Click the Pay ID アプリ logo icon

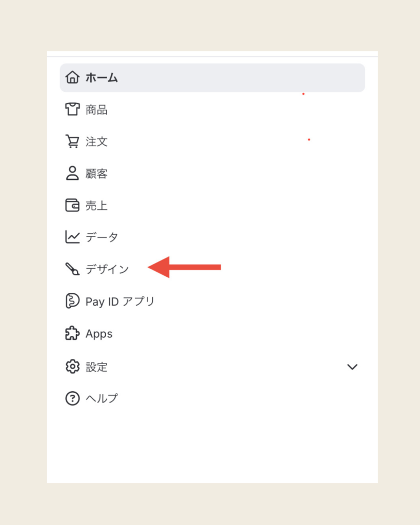[x=72, y=301]
